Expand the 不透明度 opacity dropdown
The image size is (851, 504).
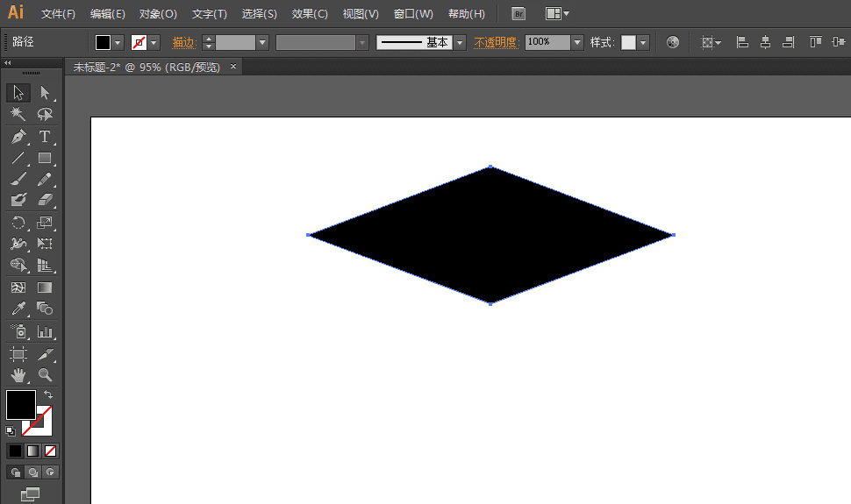click(x=576, y=42)
